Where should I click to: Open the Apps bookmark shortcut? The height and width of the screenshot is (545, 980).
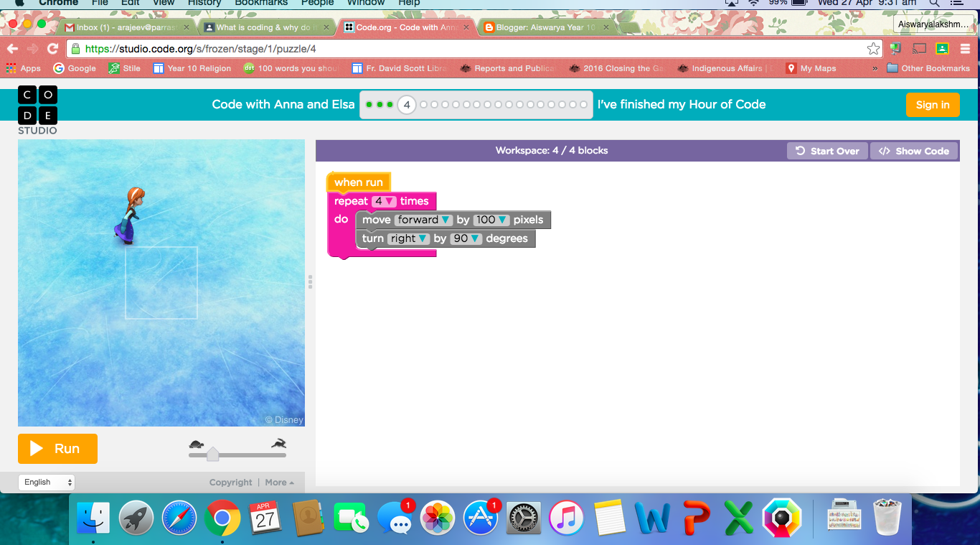click(x=24, y=68)
